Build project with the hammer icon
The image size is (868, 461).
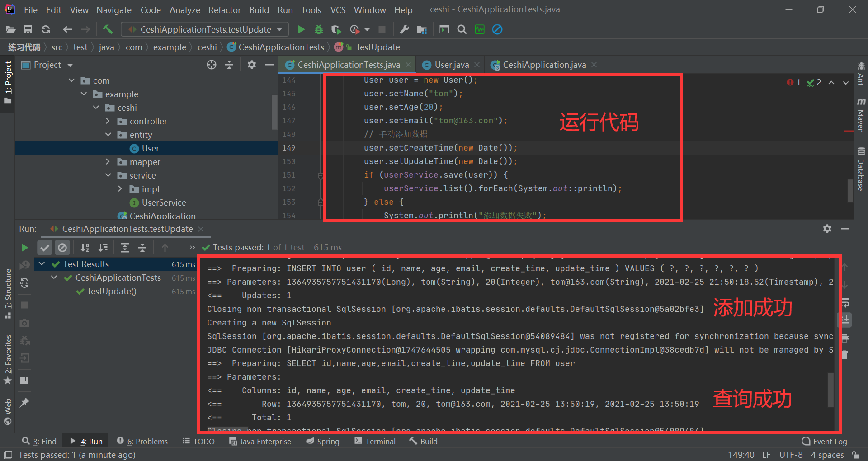click(108, 29)
